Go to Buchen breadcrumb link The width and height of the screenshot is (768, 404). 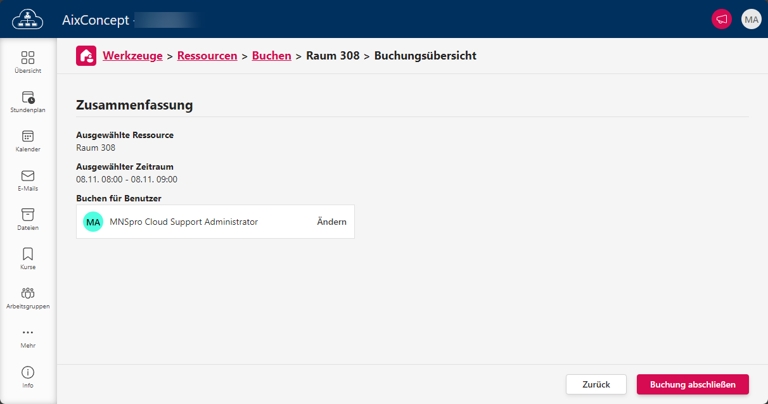tap(271, 56)
